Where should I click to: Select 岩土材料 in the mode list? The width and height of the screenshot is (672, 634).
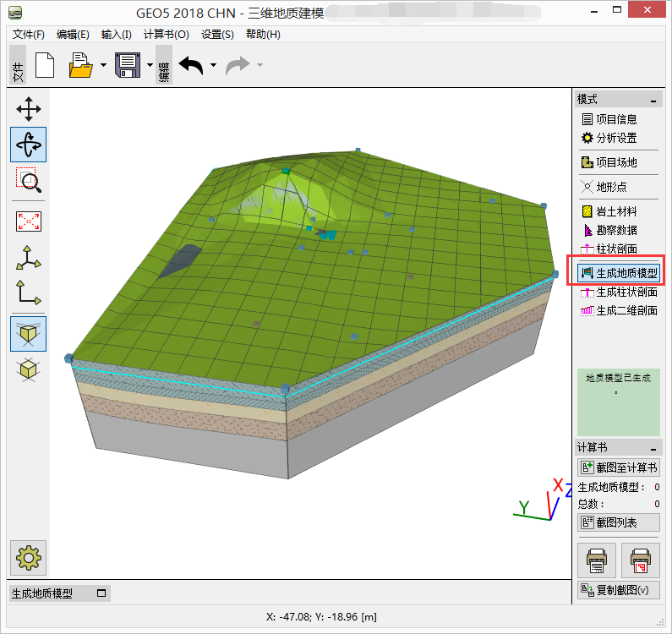pos(616,211)
